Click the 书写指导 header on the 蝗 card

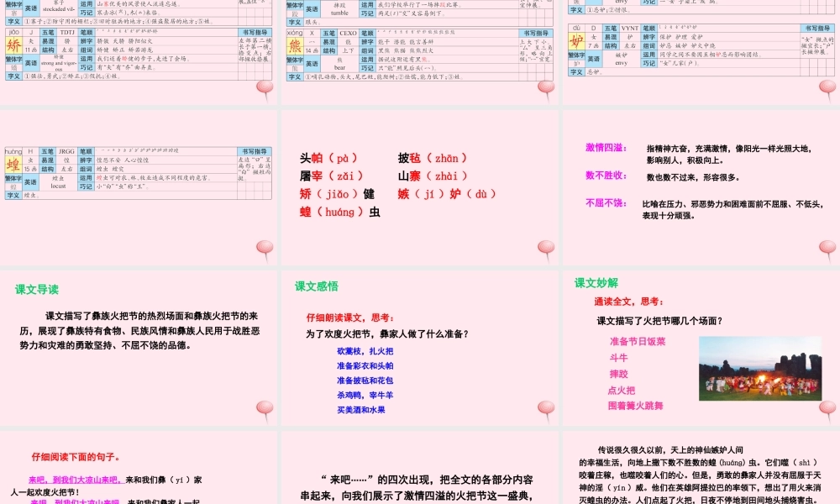[x=255, y=151]
